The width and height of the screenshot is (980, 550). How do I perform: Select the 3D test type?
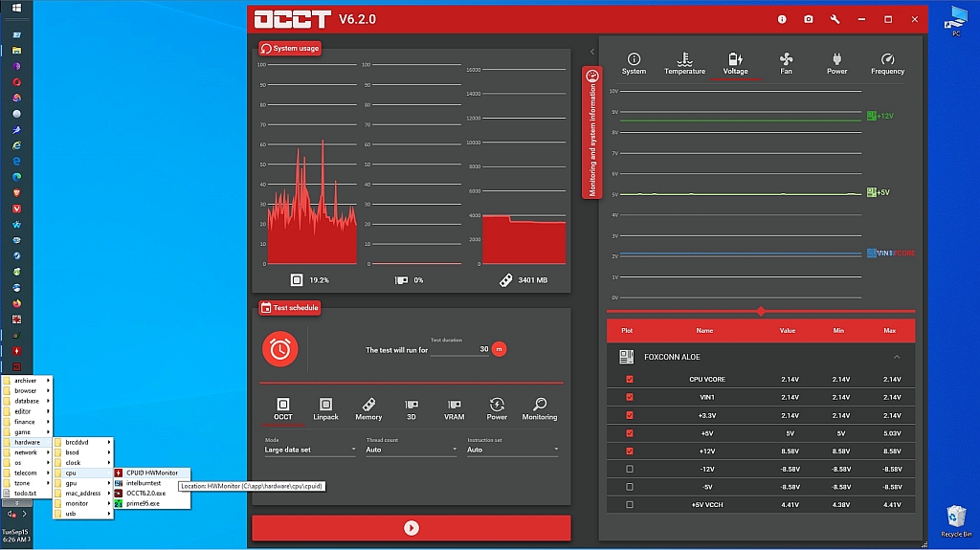(x=412, y=409)
